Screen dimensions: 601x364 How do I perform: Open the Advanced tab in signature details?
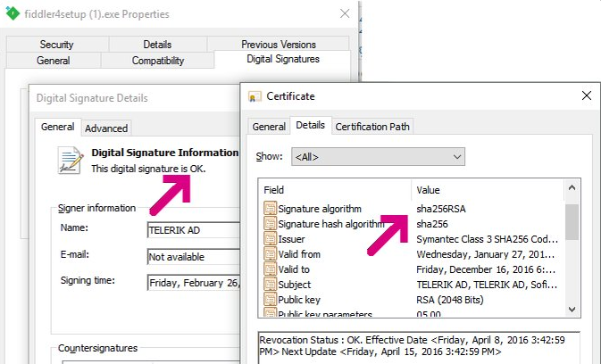coord(107,128)
